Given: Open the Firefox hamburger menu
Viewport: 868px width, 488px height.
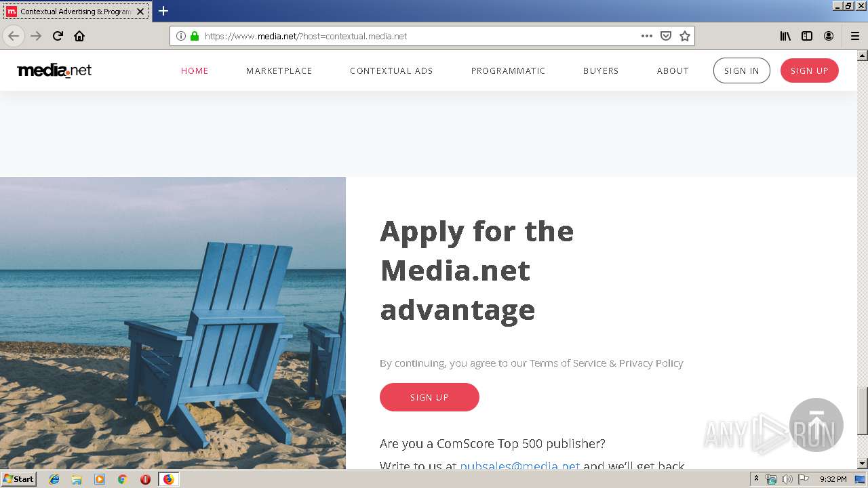Looking at the screenshot, I should (854, 36).
